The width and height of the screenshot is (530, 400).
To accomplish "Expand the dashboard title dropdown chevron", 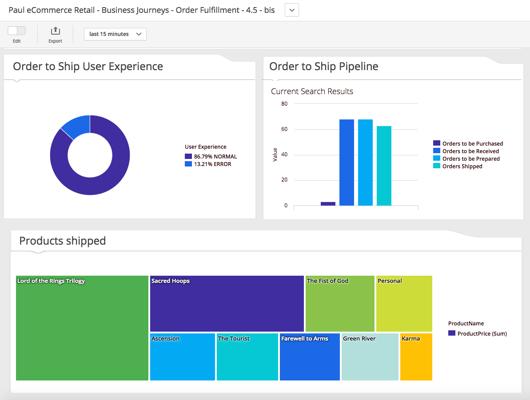I will tap(292, 10).
